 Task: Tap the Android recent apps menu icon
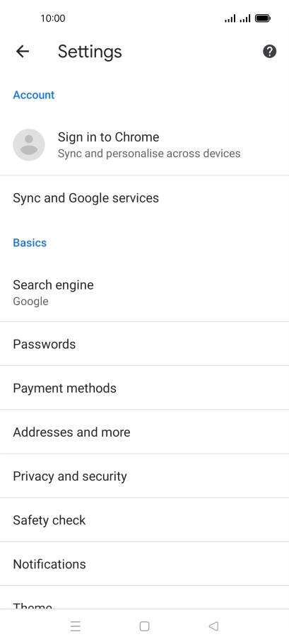tap(76, 626)
